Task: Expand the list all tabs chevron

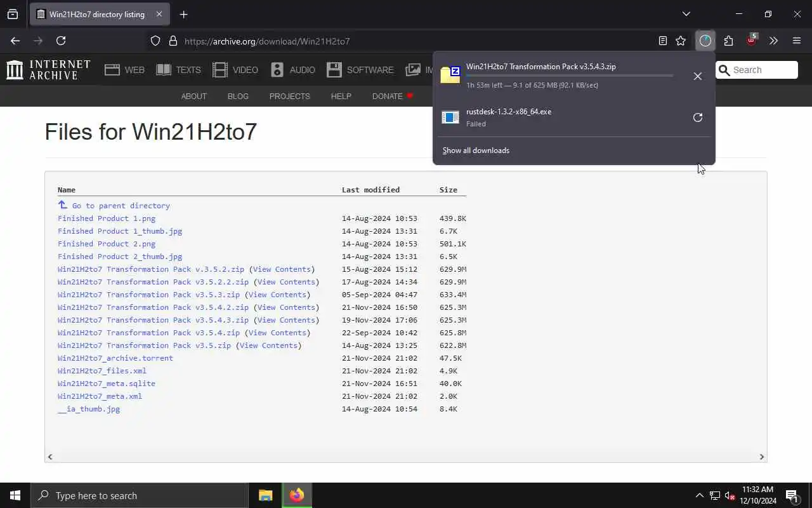Action: point(686,14)
